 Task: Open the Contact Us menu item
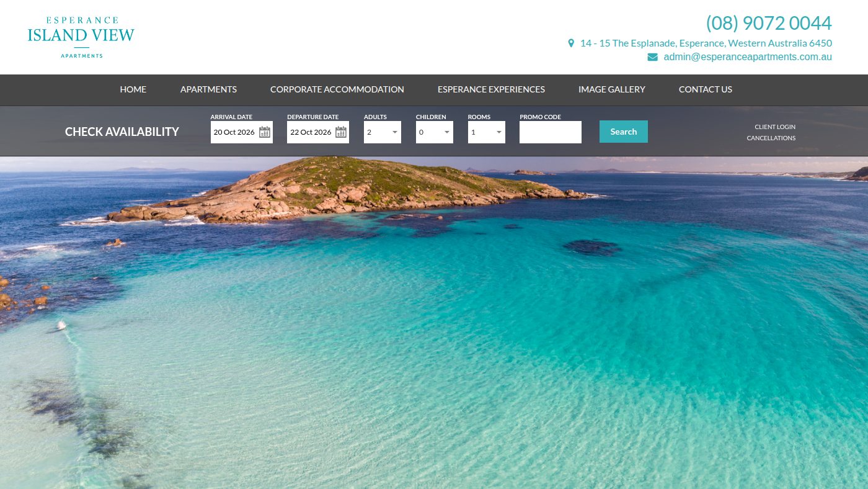point(706,89)
